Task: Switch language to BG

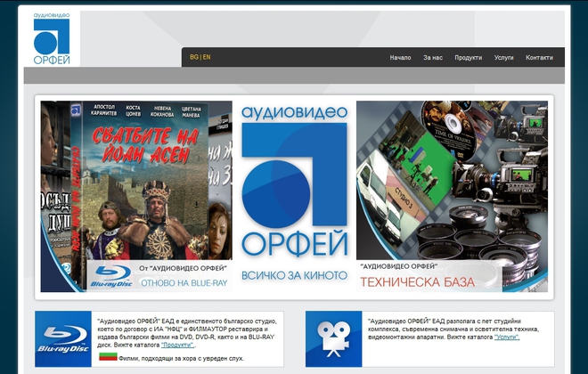Action: (194, 57)
